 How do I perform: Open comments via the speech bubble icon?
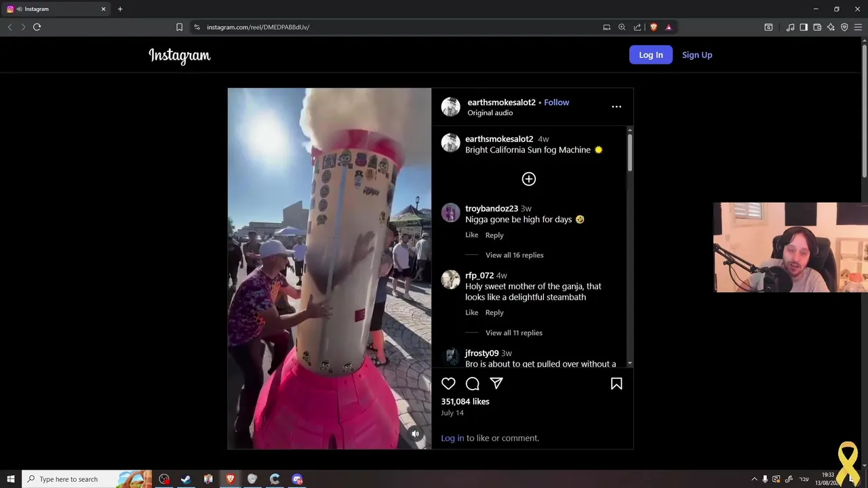tap(473, 384)
